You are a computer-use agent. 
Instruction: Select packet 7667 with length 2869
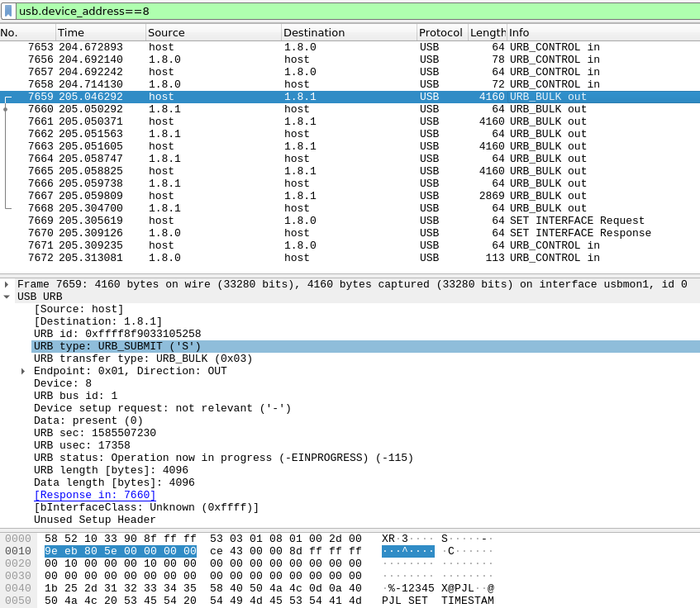pyautogui.click(x=350, y=196)
